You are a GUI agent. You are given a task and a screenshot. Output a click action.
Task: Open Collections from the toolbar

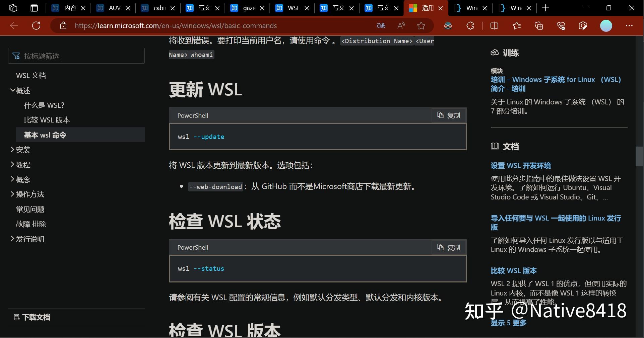point(538,25)
